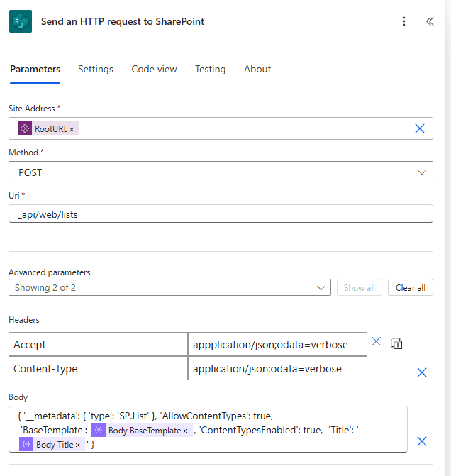Collapse the action panel with double chevron
Viewport: 451px width, 476px height.
pyautogui.click(x=430, y=21)
